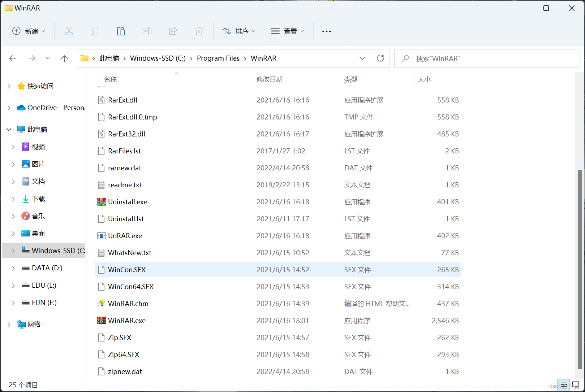Click the Copy icon in toolbar
Viewport: 585px width, 392px height.
tap(95, 31)
